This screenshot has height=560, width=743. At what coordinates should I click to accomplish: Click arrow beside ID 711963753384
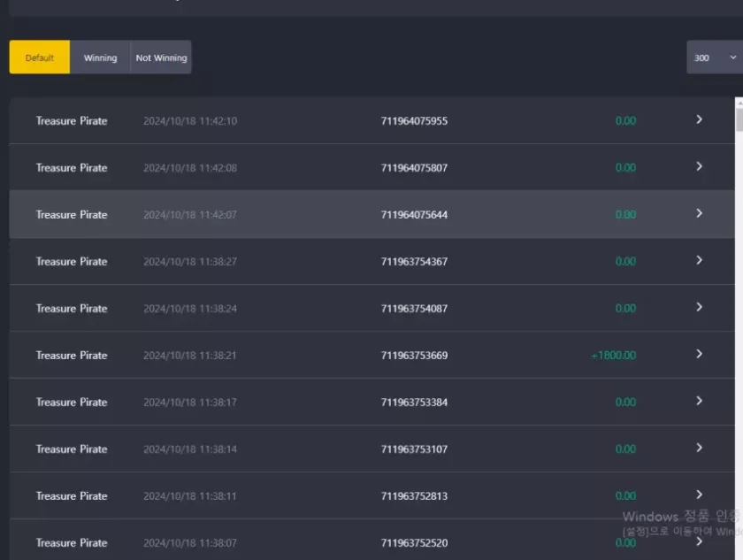[x=699, y=401]
